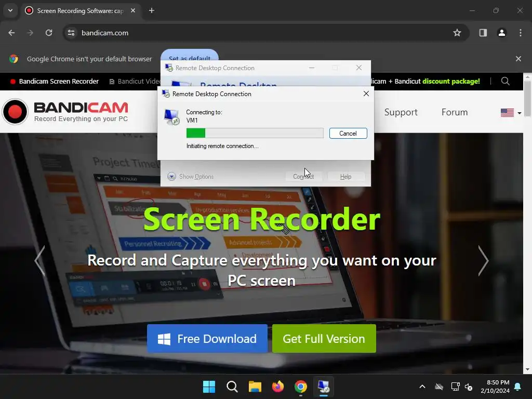Open Firefox from the taskbar
532x399 pixels.
pyautogui.click(x=278, y=387)
